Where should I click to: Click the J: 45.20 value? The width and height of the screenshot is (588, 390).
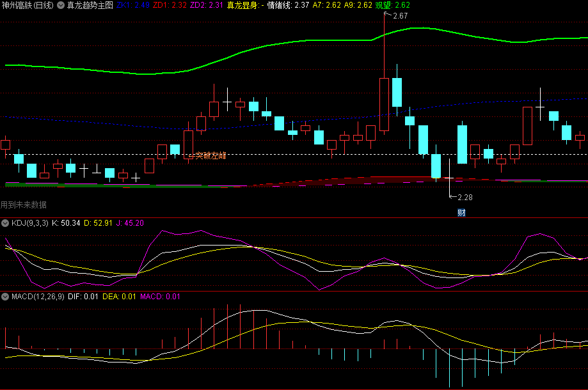coord(130,223)
